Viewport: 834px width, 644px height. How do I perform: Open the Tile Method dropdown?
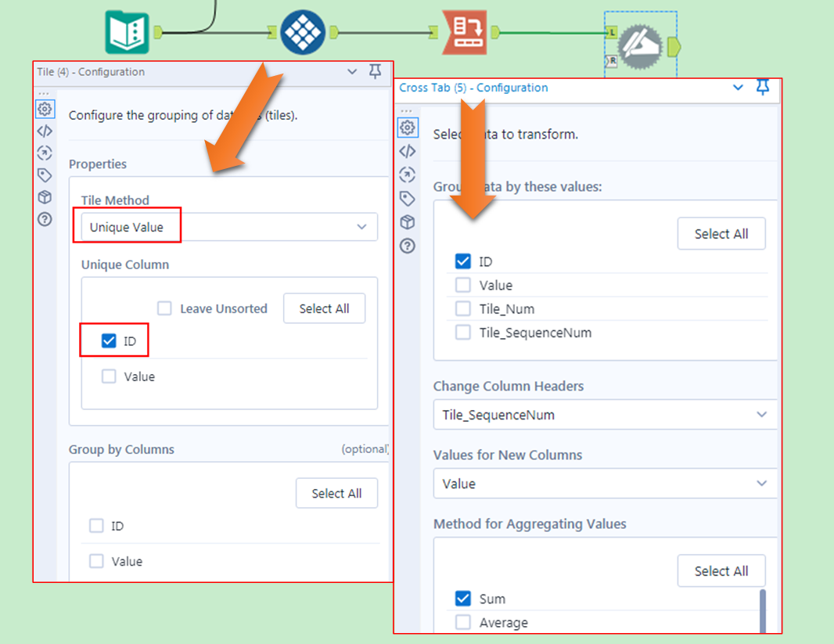(227, 226)
